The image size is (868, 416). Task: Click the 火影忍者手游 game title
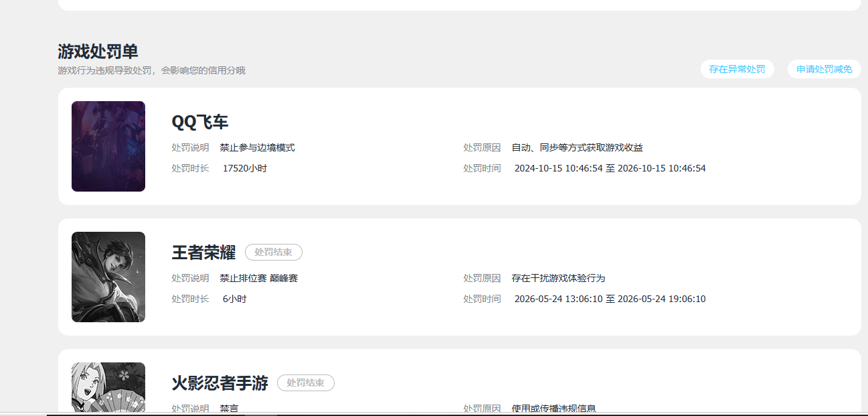[x=220, y=383]
